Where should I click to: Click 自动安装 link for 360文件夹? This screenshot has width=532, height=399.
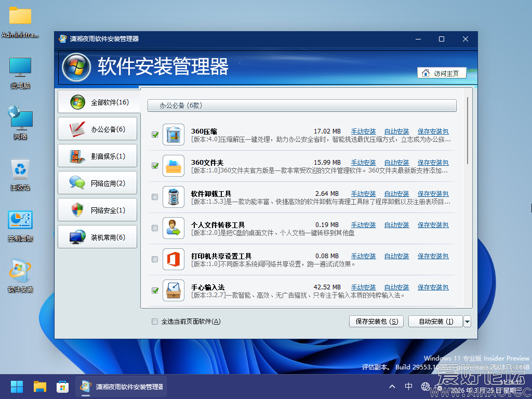(x=396, y=163)
